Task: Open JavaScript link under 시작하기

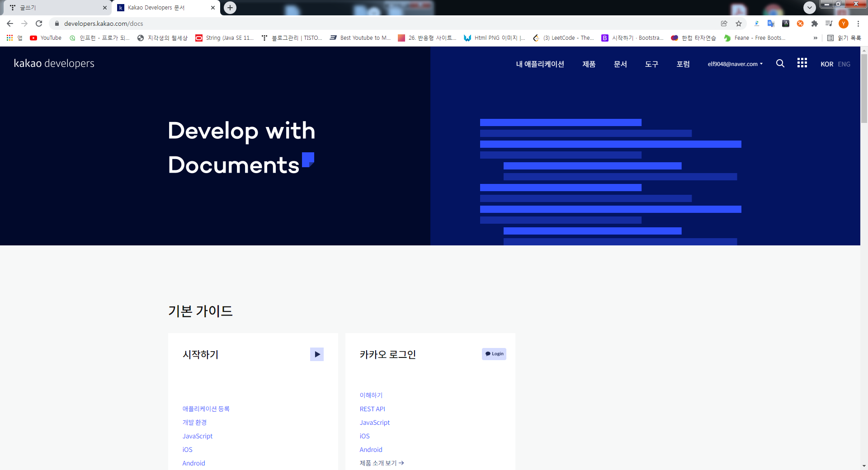Action: click(x=197, y=436)
